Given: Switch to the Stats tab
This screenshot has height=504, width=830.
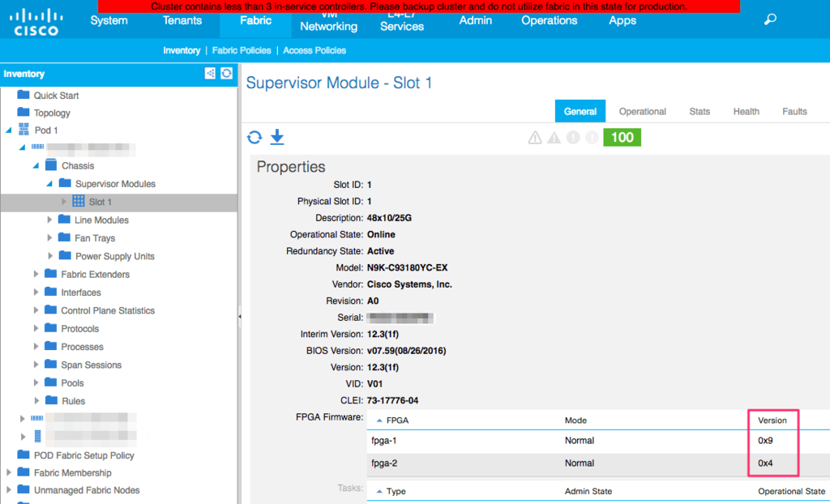Looking at the screenshot, I should (700, 111).
